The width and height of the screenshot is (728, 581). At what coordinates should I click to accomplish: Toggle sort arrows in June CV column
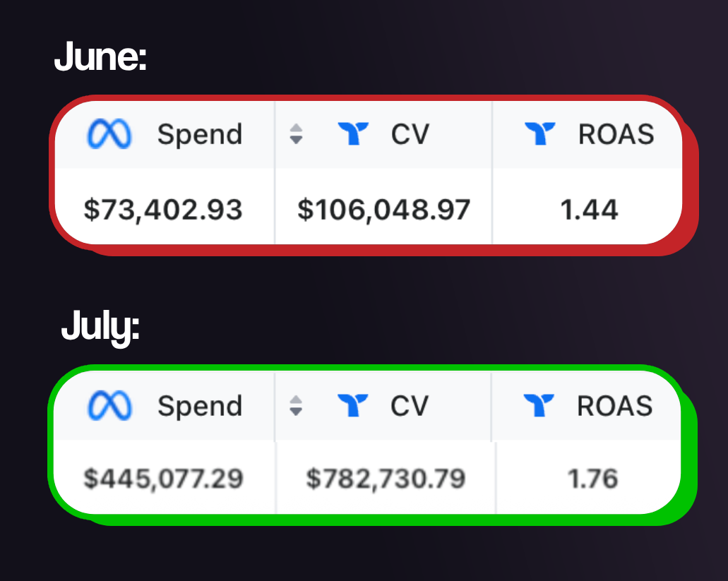[297, 133]
